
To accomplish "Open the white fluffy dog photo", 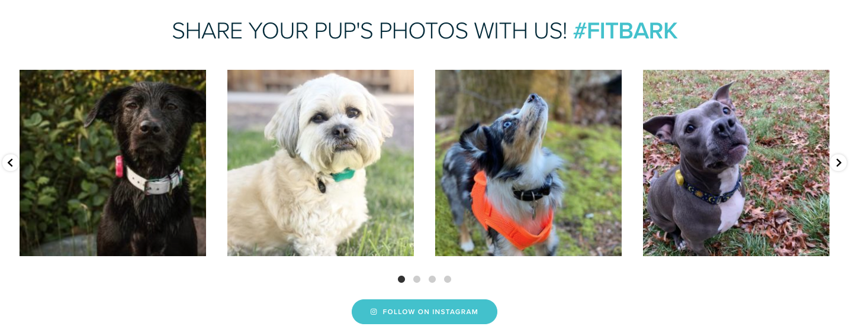I will point(320,163).
